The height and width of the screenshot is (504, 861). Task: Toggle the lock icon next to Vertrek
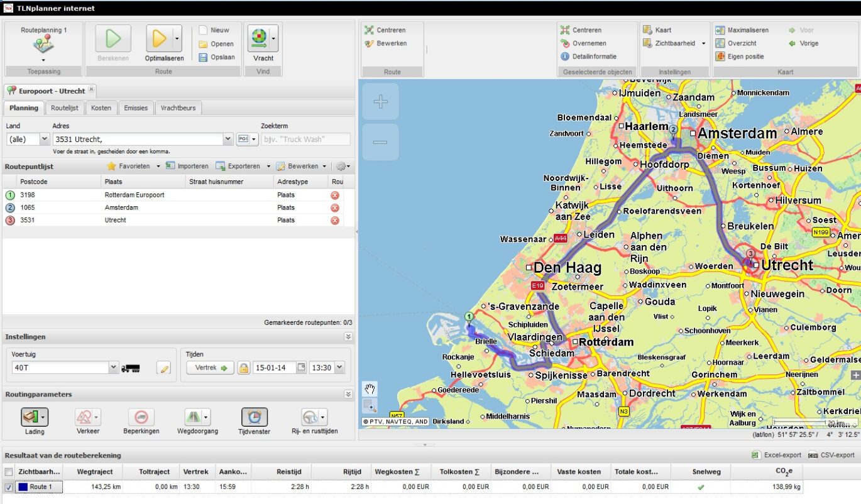244,368
